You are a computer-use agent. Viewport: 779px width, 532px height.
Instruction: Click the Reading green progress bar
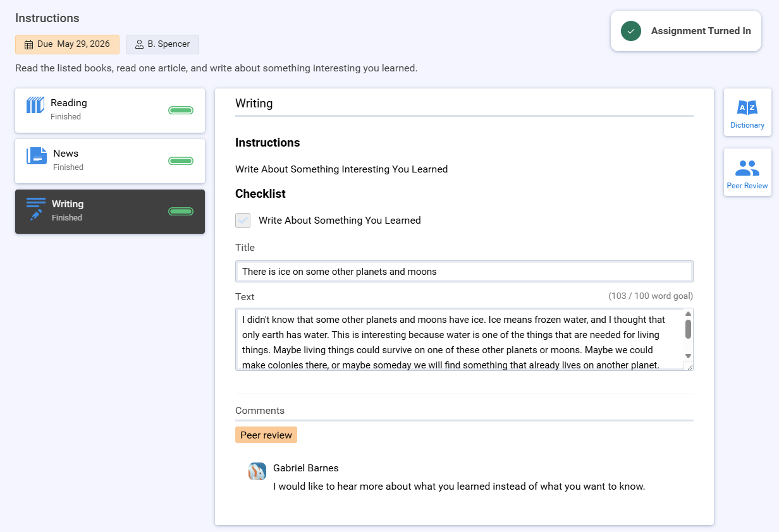181,111
